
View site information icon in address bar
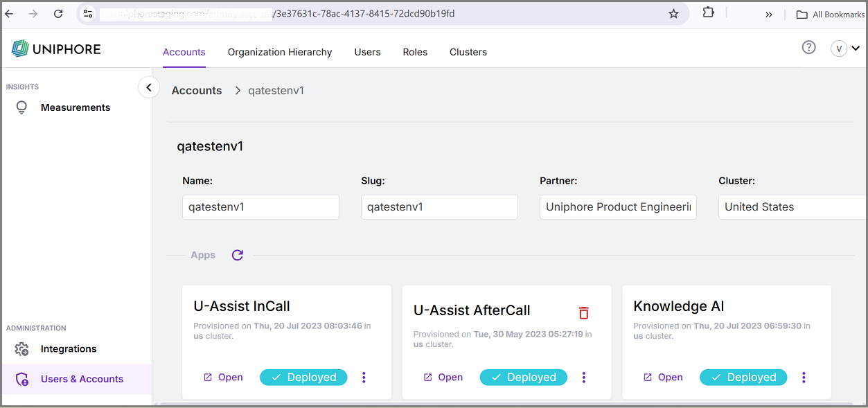88,14
